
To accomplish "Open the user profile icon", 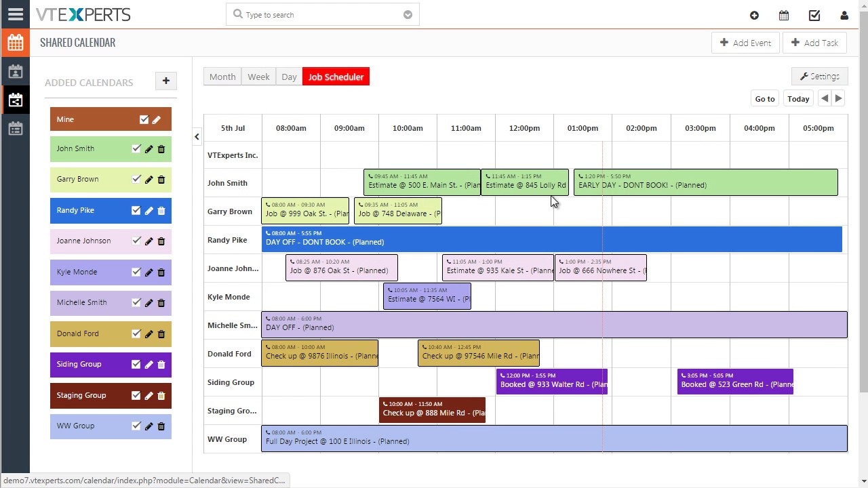I will [844, 15].
